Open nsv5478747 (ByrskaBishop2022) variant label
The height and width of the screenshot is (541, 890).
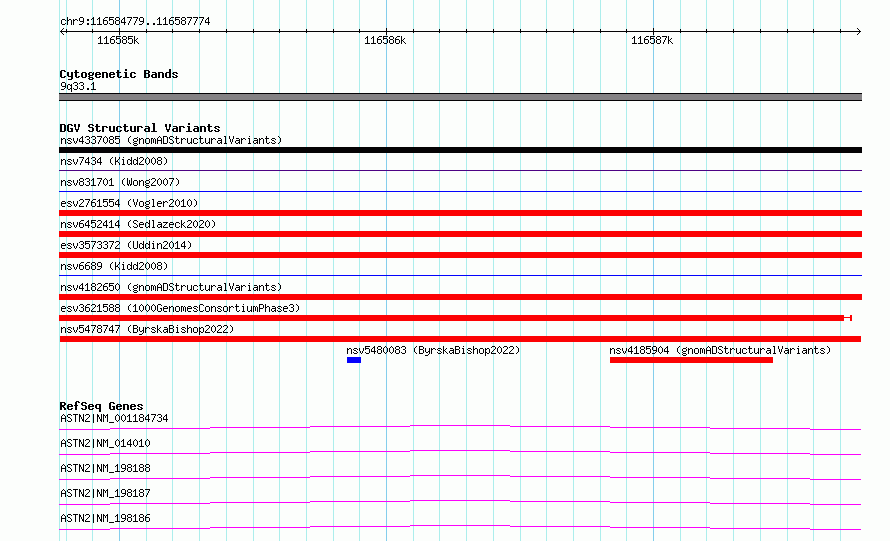[x=147, y=329]
